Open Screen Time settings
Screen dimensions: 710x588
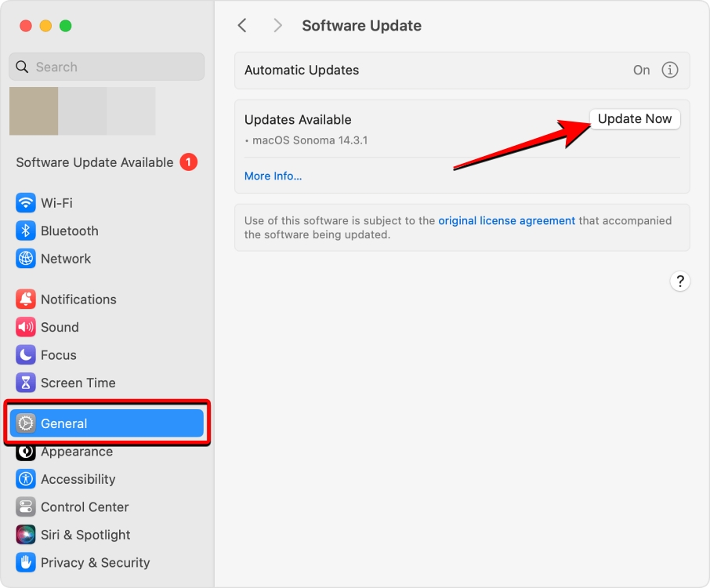coord(76,383)
